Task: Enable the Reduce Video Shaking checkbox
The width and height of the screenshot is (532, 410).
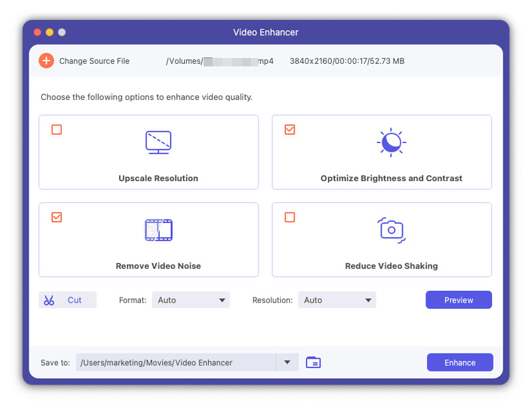Action: point(290,217)
